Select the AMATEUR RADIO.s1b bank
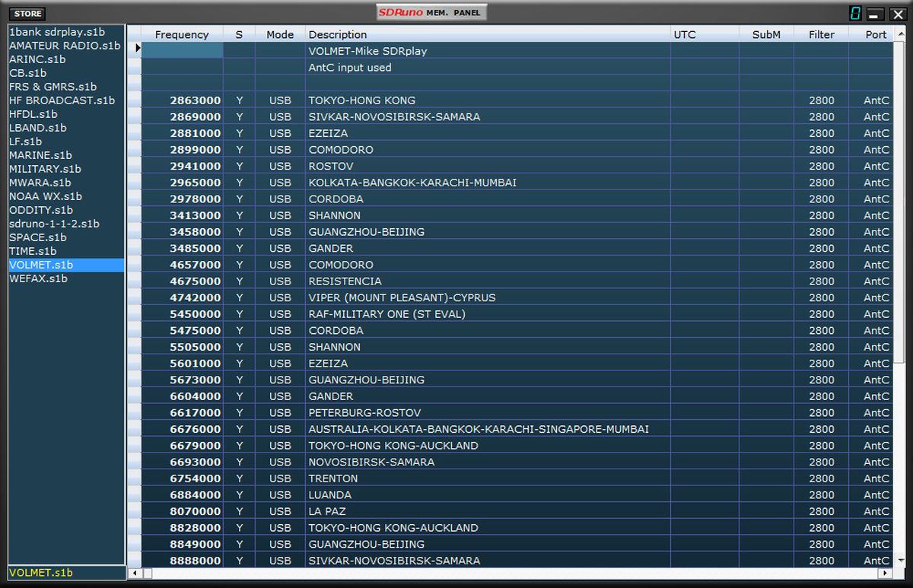The height and width of the screenshot is (588, 913). pos(65,46)
